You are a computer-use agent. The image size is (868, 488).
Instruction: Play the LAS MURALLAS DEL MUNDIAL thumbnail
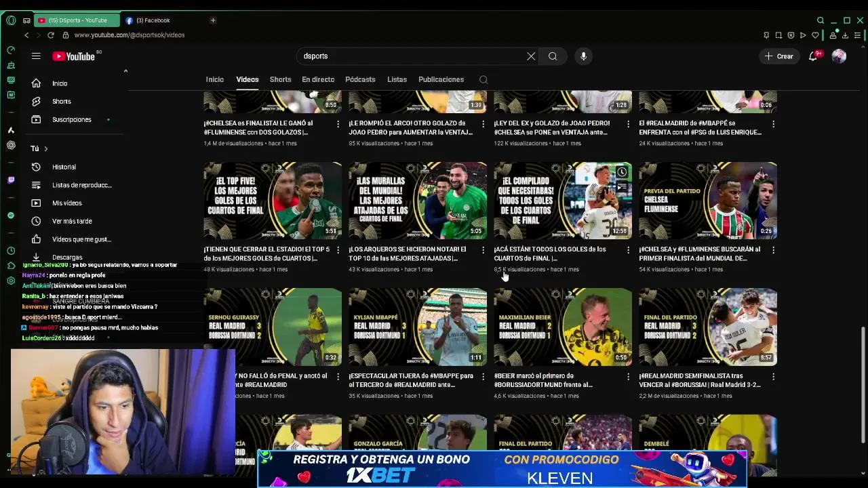point(418,201)
